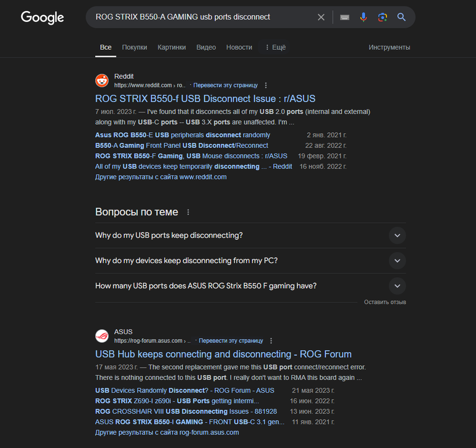
Task: Switch to Картинки tab
Action: 171,48
